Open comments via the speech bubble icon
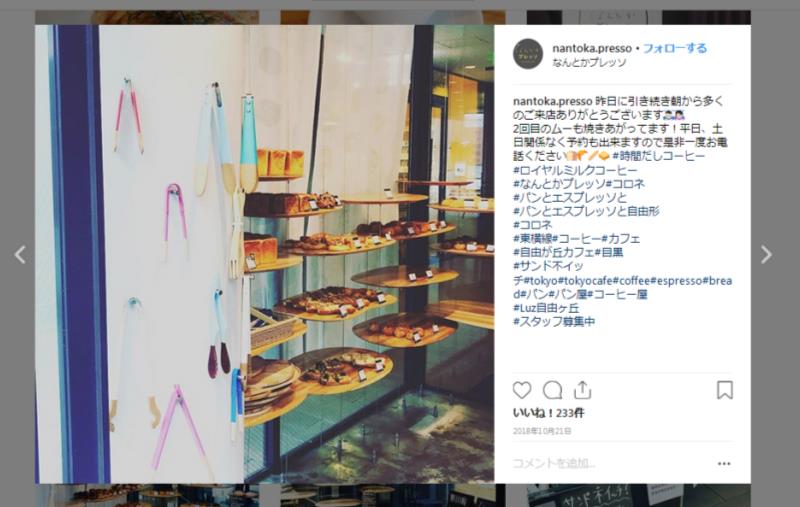Screen dimensions: 800x507 click(x=552, y=390)
